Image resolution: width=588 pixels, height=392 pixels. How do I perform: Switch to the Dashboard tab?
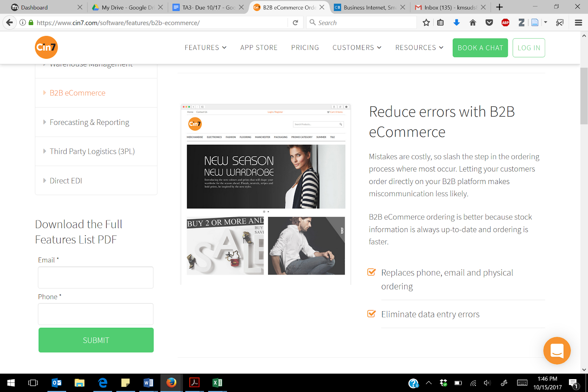pos(44,7)
